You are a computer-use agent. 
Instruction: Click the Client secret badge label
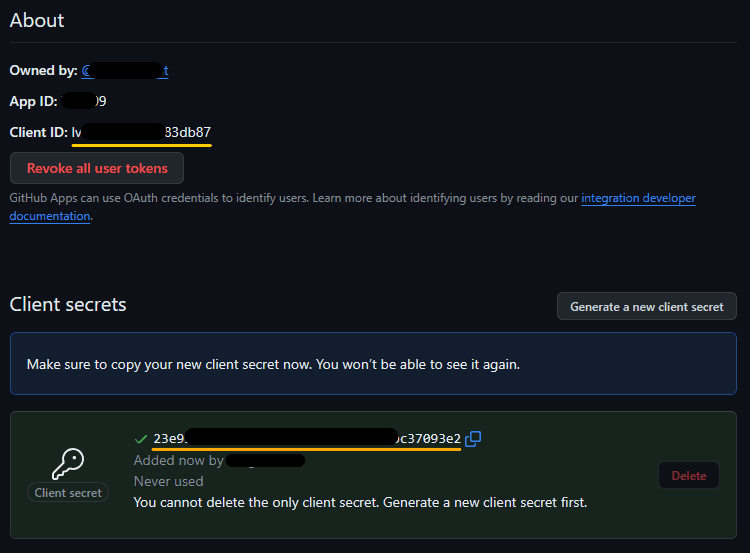(68, 492)
